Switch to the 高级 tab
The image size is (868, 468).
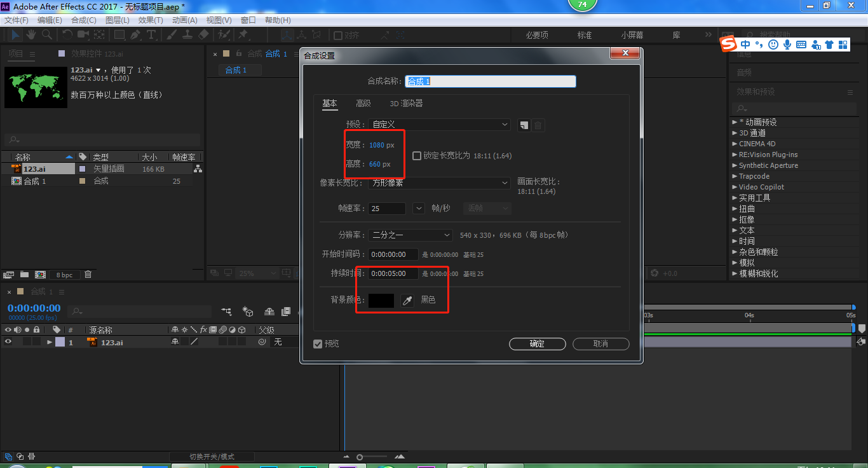(x=363, y=103)
